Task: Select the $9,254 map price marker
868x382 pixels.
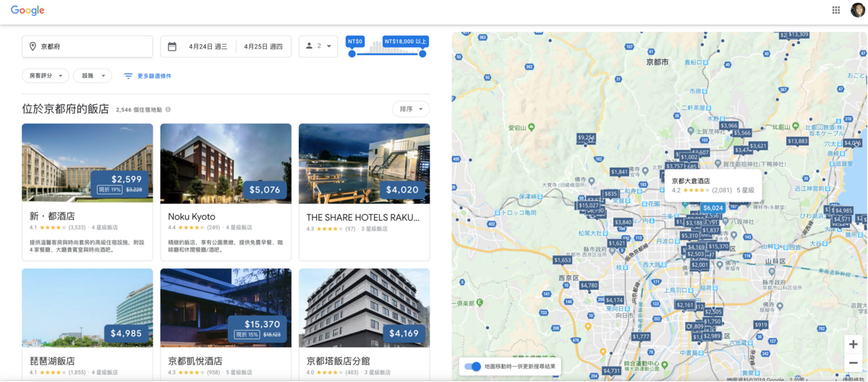Action: [x=586, y=137]
